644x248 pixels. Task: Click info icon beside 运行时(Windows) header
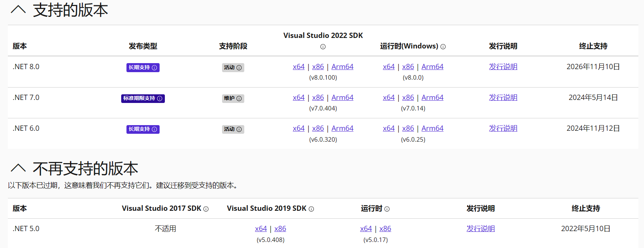click(x=443, y=47)
